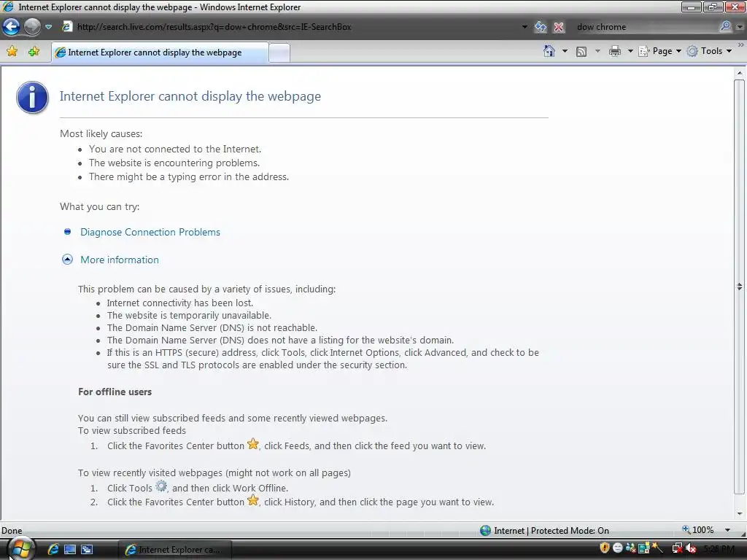Click the address bar URL field

290,27
